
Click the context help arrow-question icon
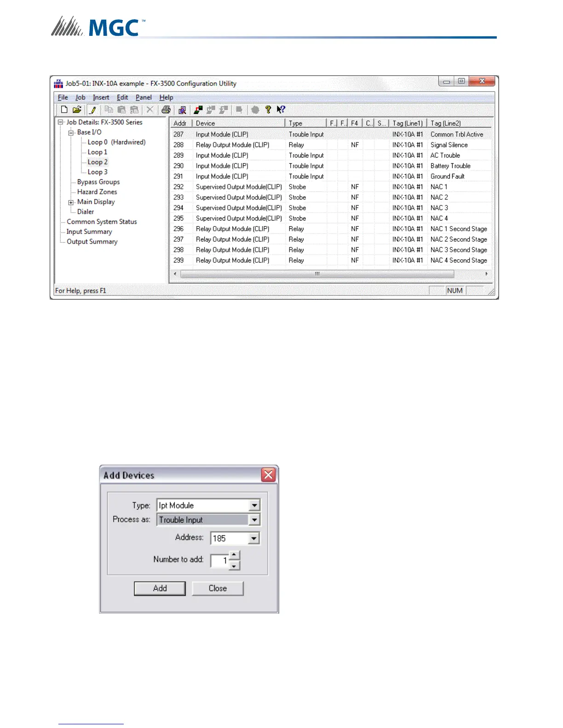[281, 109]
